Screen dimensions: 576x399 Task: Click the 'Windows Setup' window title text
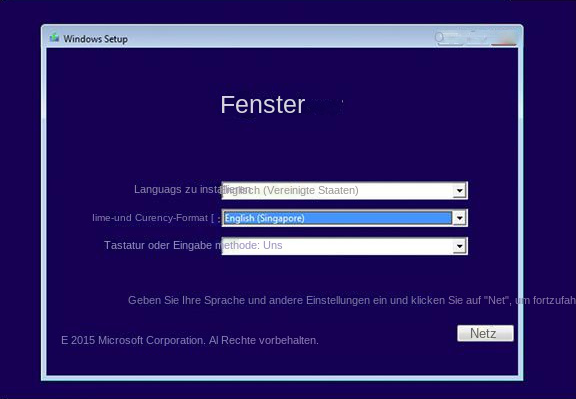96,39
